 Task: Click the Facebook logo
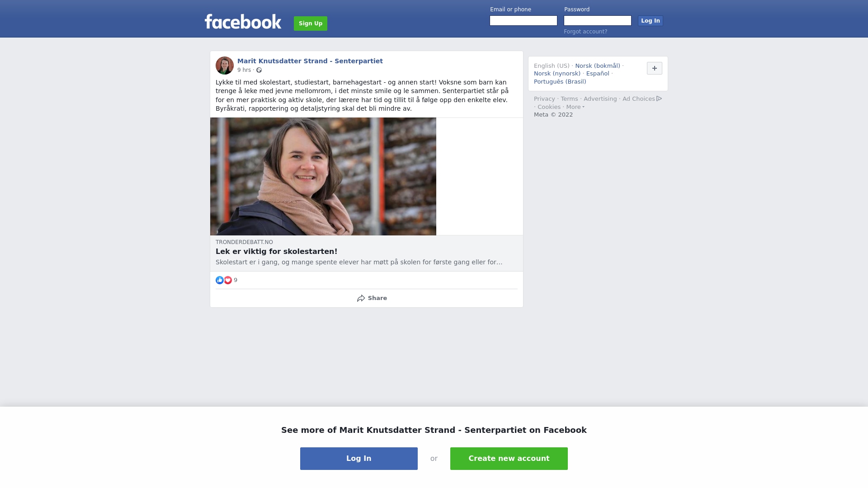243,22
